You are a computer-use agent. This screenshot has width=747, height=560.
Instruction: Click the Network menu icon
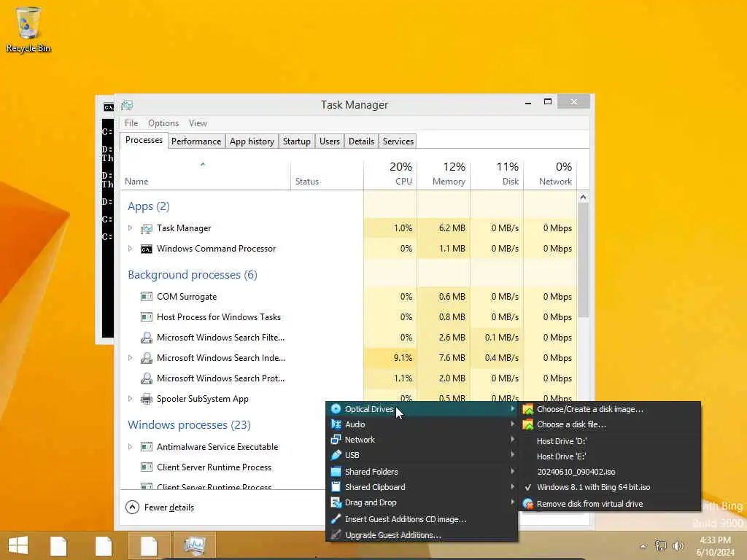336,440
